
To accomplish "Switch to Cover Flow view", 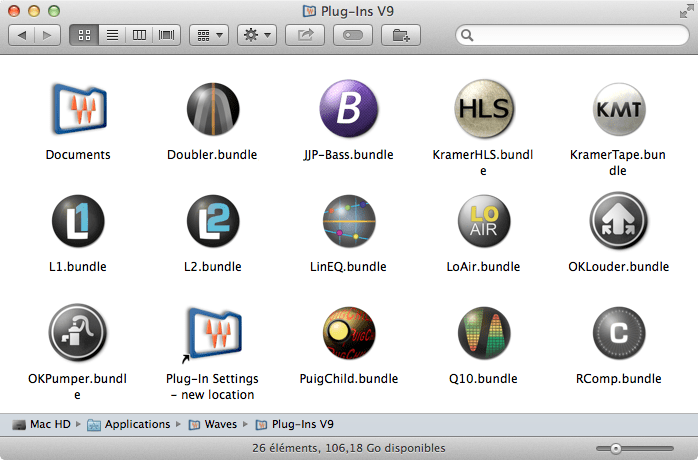I will (x=166, y=35).
